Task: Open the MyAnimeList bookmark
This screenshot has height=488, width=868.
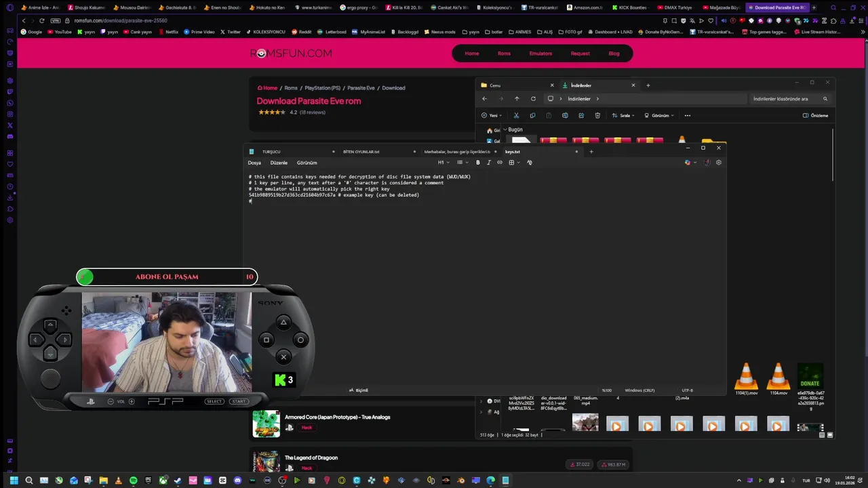Action: tap(368, 32)
